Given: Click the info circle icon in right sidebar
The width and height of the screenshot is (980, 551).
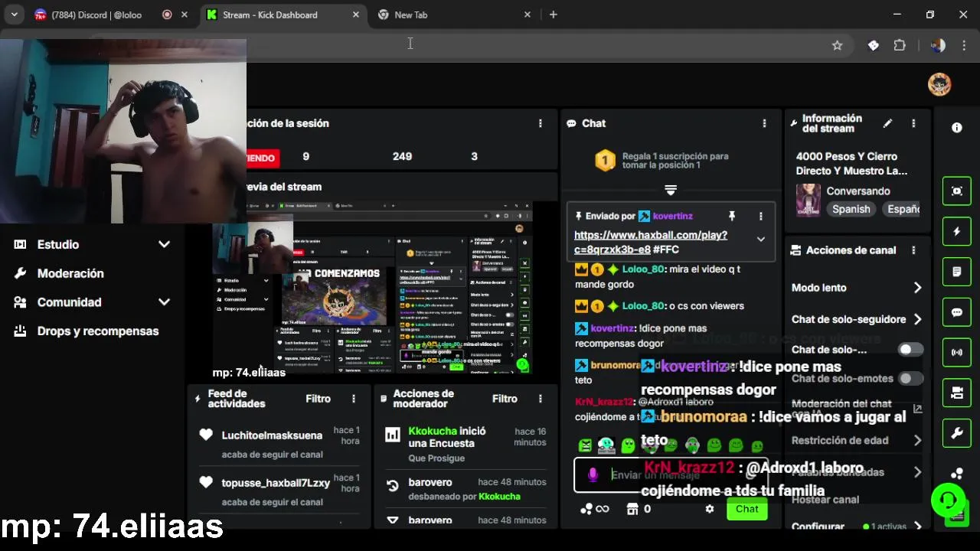Looking at the screenshot, I should coord(956,128).
